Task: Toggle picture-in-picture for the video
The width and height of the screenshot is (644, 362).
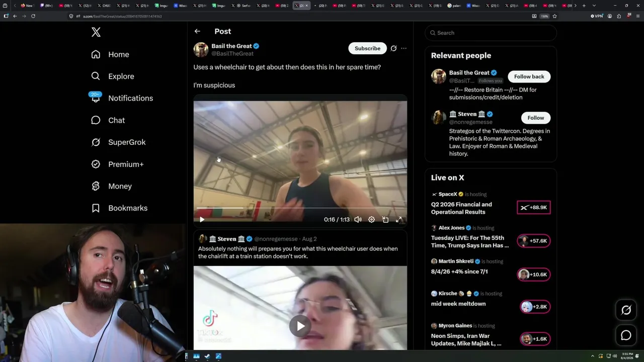Action: click(385, 220)
